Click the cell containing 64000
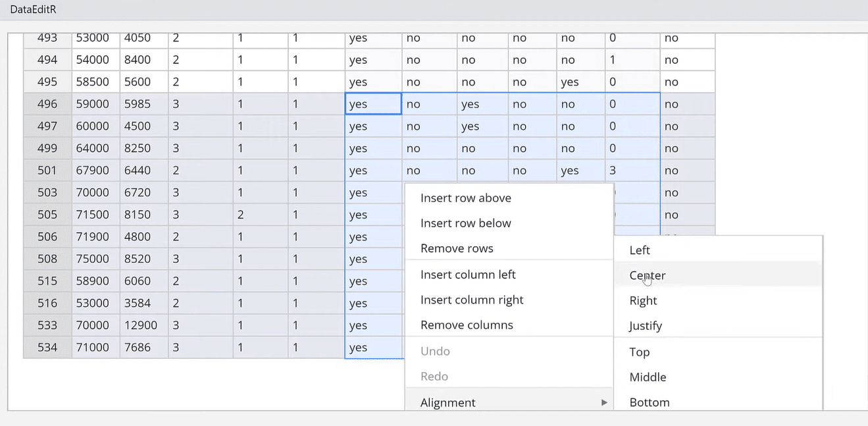868x426 pixels. [x=95, y=148]
